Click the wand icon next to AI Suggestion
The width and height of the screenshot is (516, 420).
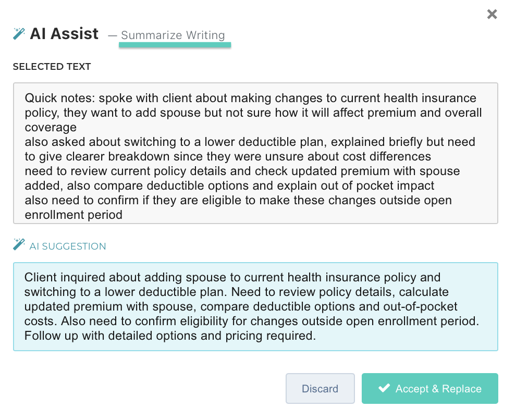pyautogui.click(x=19, y=244)
